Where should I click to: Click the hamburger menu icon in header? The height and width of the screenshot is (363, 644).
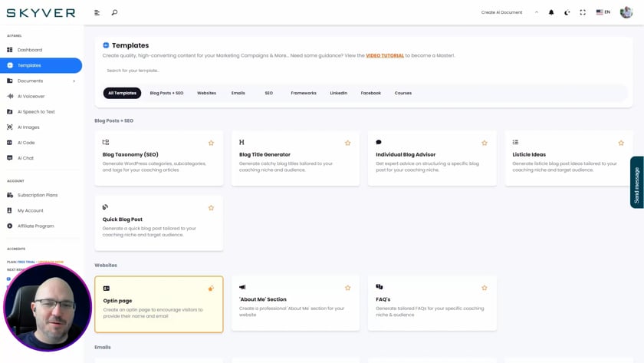pos(97,12)
